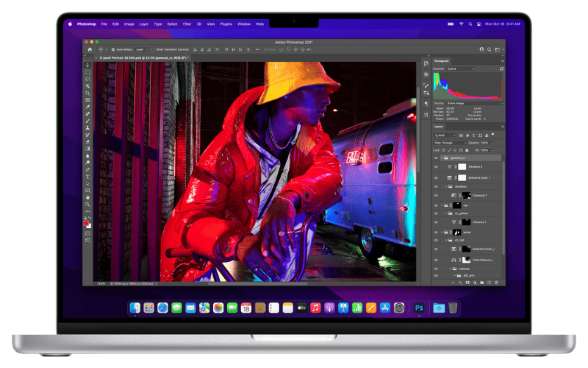This screenshot has height=368, width=588.
Task: Collapse the general_cc group
Action: click(442, 158)
